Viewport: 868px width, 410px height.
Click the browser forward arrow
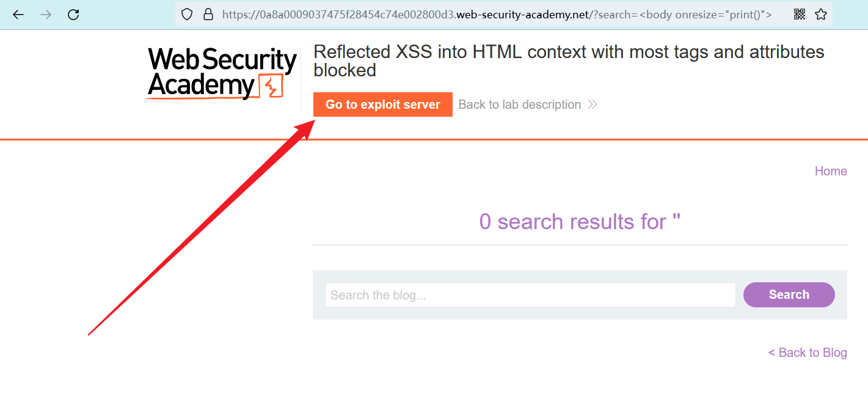coord(46,14)
